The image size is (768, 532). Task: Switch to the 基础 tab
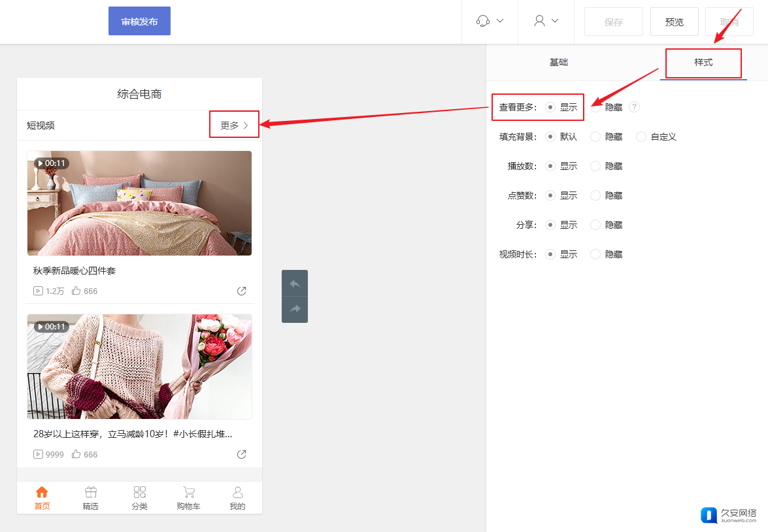click(558, 62)
